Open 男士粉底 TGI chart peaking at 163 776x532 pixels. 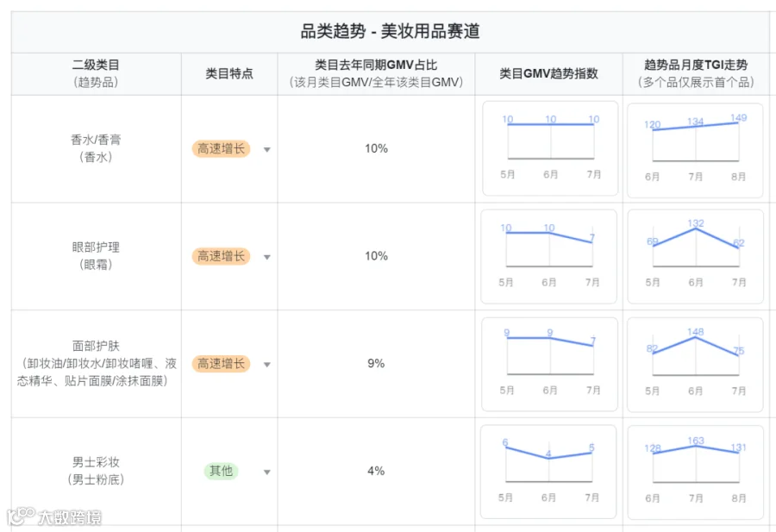point(695,473)
